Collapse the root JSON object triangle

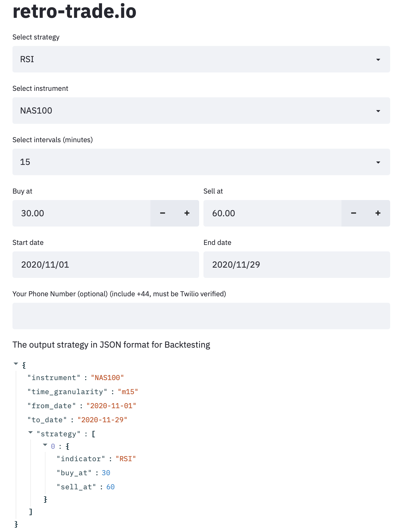pos(16,364)
